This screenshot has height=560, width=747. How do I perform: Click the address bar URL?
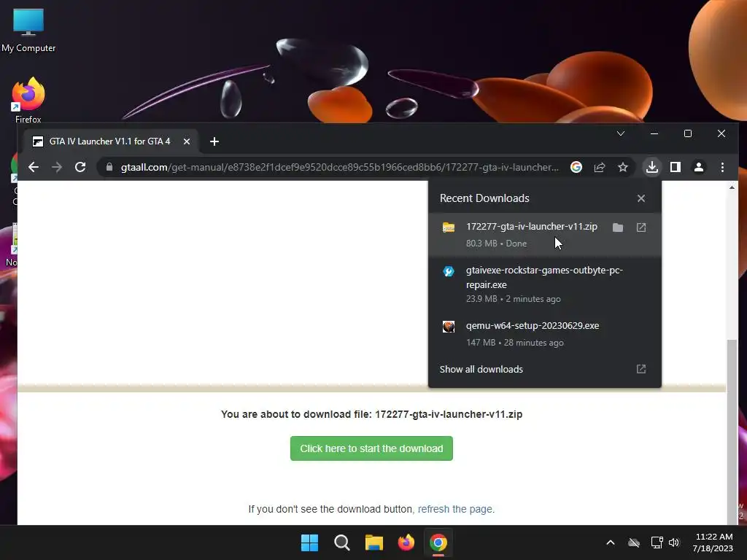(x=339, y=167)
